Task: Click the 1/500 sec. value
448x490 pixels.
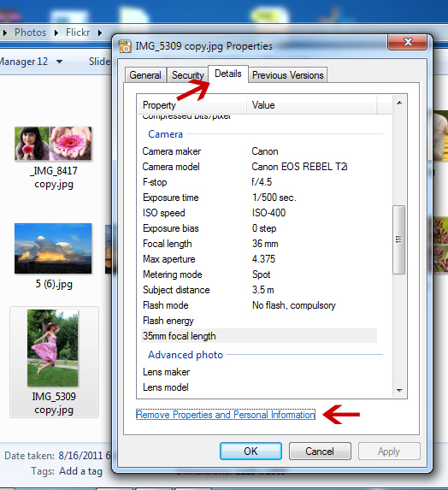Action: click(x=274, y=198)
